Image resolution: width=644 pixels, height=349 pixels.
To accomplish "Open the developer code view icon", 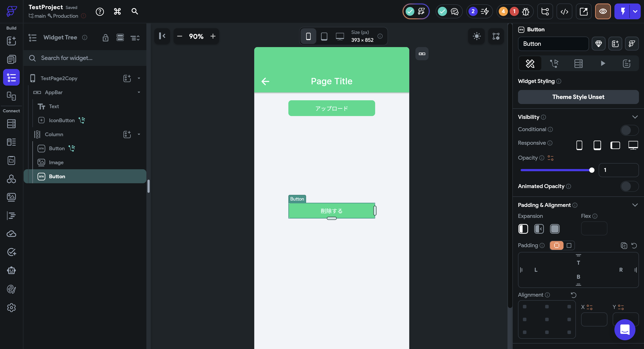I will point(564,11).
